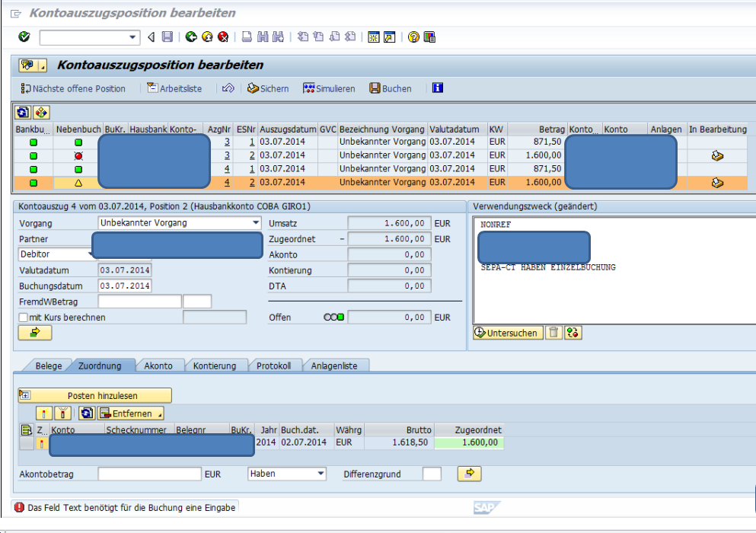Click the Posten hinzulesen button
The height and width of the screenshot is (533, 756).
coord(95,396)
